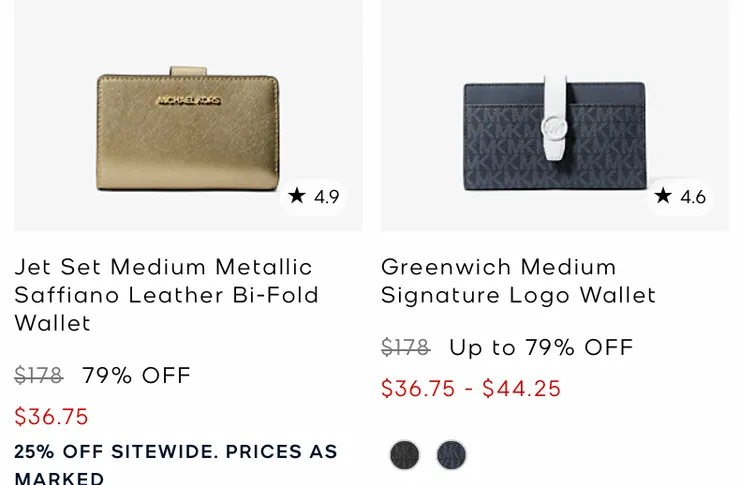This screenshot has width=740, height=485.
Task: Open Jet Set Medium Metallic Saffiano wallet title
Action: point(166,295)
